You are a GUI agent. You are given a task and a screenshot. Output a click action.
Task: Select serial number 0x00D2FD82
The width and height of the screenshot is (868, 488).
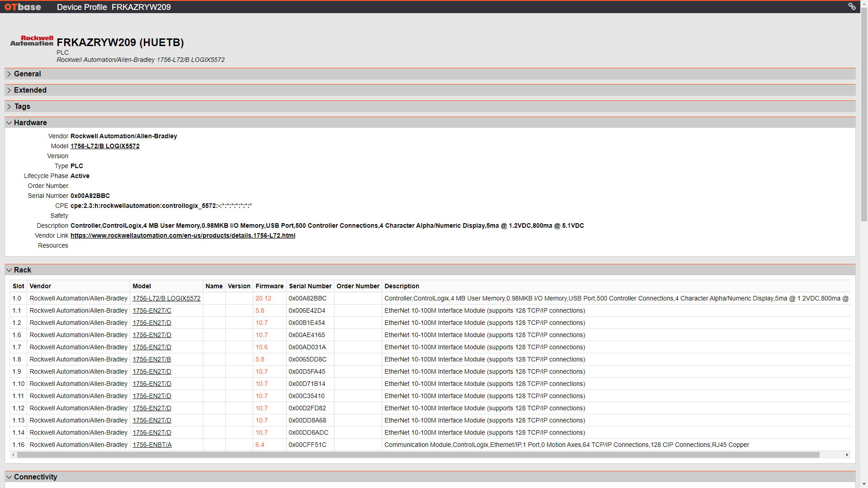click(307, 408)
